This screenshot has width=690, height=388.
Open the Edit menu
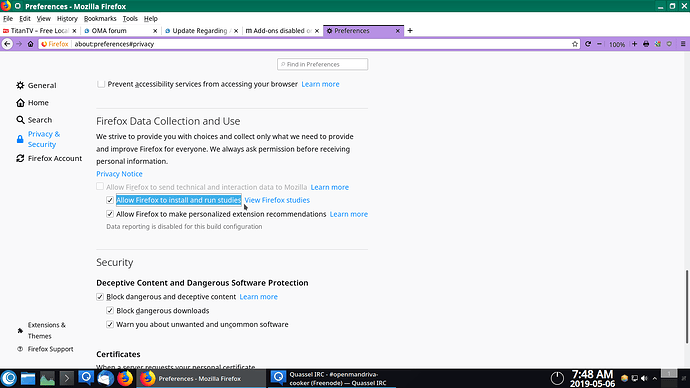point(25,18)
